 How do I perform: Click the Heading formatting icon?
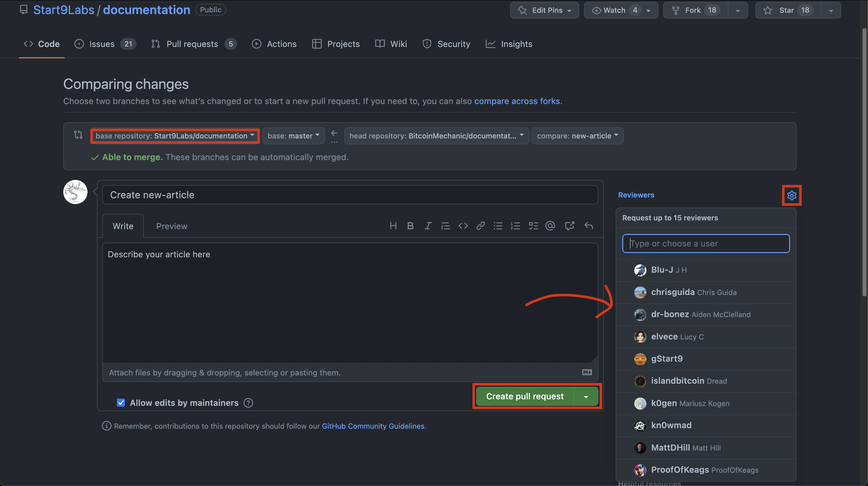click(x=393, y=226)
